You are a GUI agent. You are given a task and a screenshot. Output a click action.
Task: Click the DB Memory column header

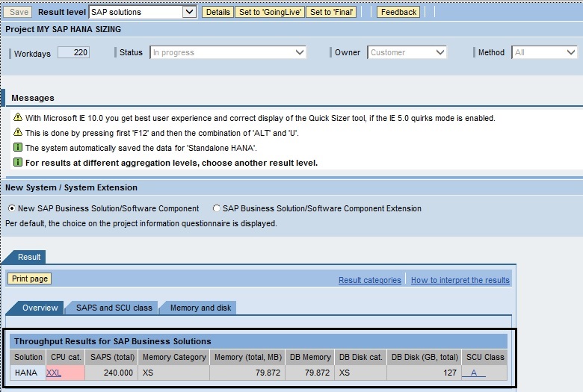coord(310,357)
